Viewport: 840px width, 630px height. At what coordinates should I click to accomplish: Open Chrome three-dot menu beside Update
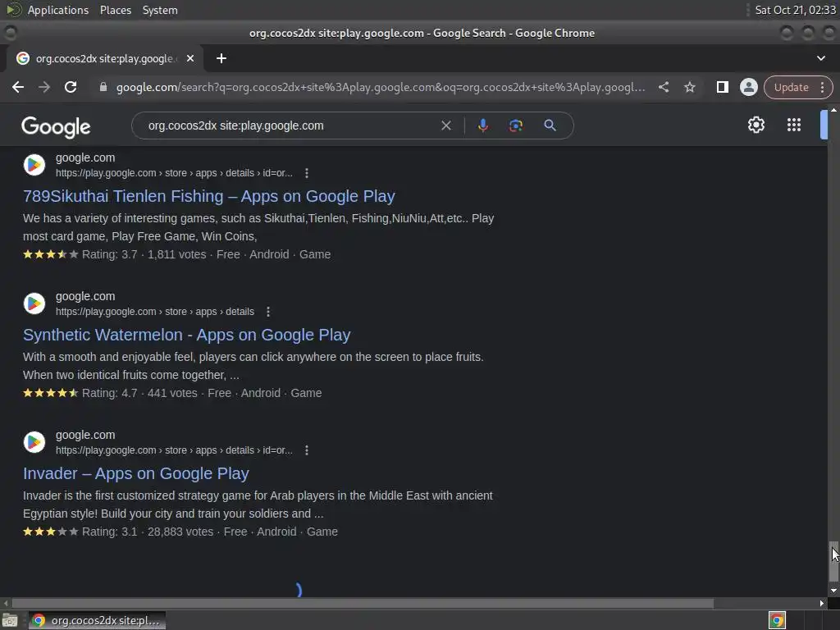click(x=822, y=87)
